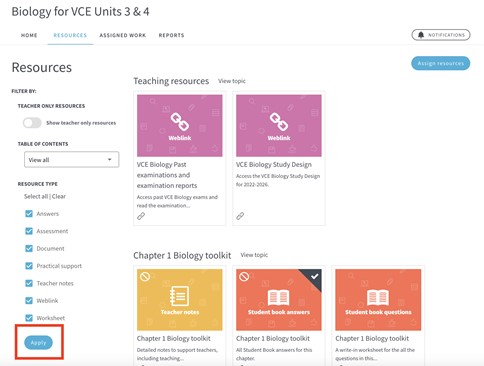
Task: Click the Weblink chain icon on first pink card
Action: pyautogui.click(x=180, y=122)
